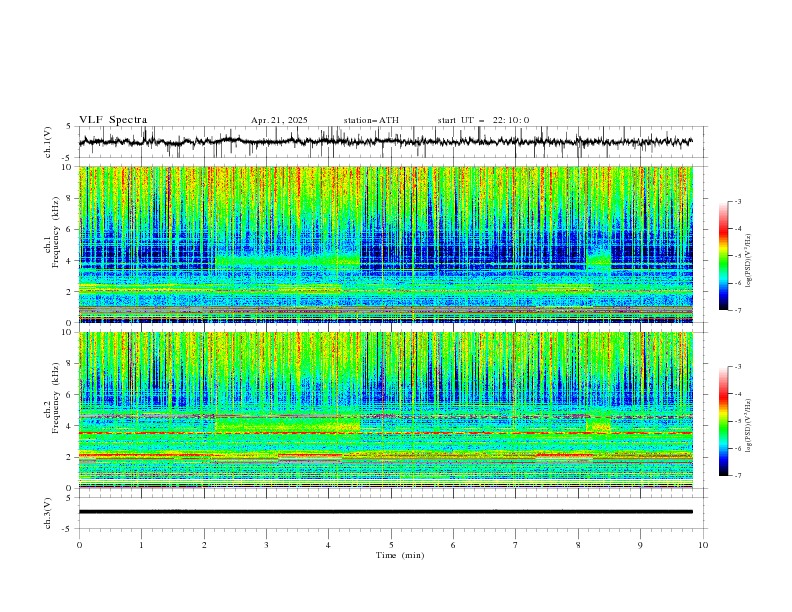Select the ch.1 colorbar "log(PSD)(V²/Hz)" label
Viewport: 792px width, 612px height.
(749, 261)
